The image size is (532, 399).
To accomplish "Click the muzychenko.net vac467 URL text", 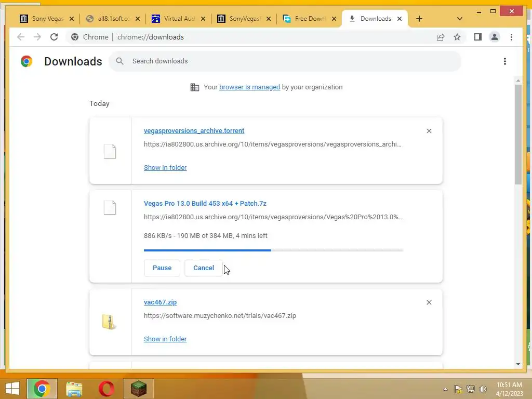I will click(220, 315).
